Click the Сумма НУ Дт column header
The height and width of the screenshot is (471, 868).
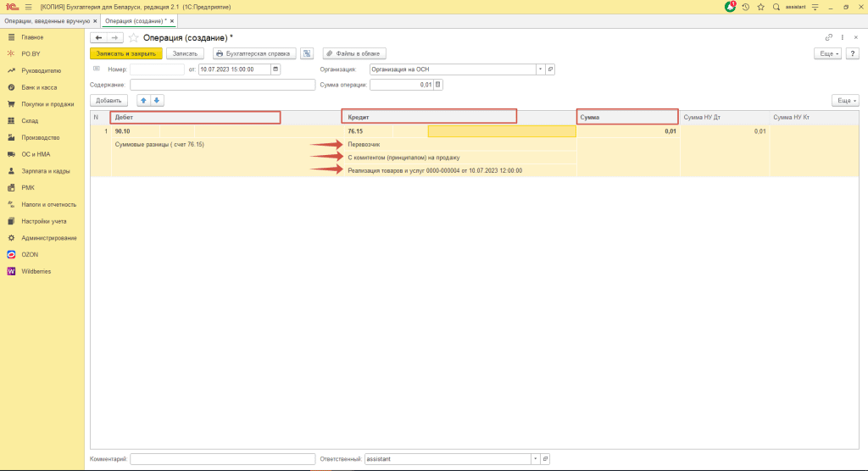tap(725, 118)
